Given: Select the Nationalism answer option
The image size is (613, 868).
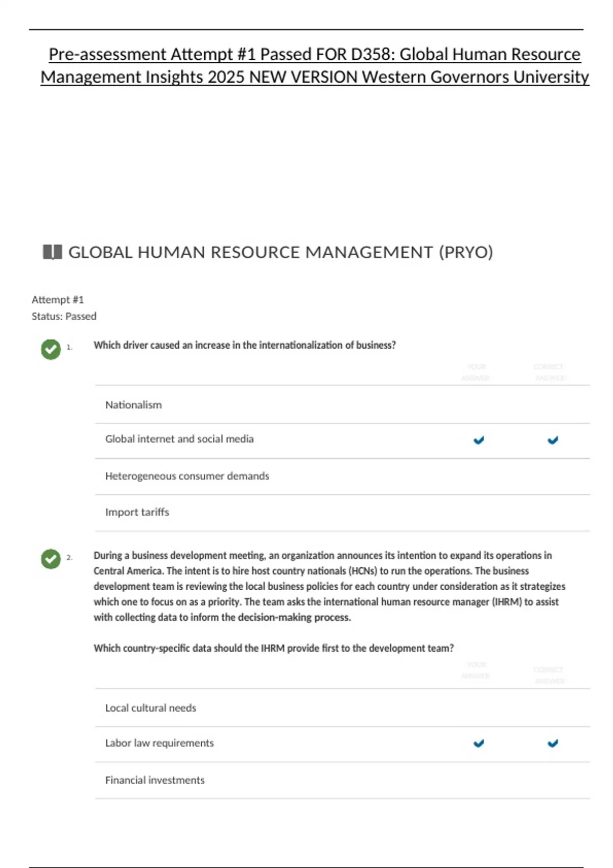Looking at the screenshot, I should [x=133, y=405].
